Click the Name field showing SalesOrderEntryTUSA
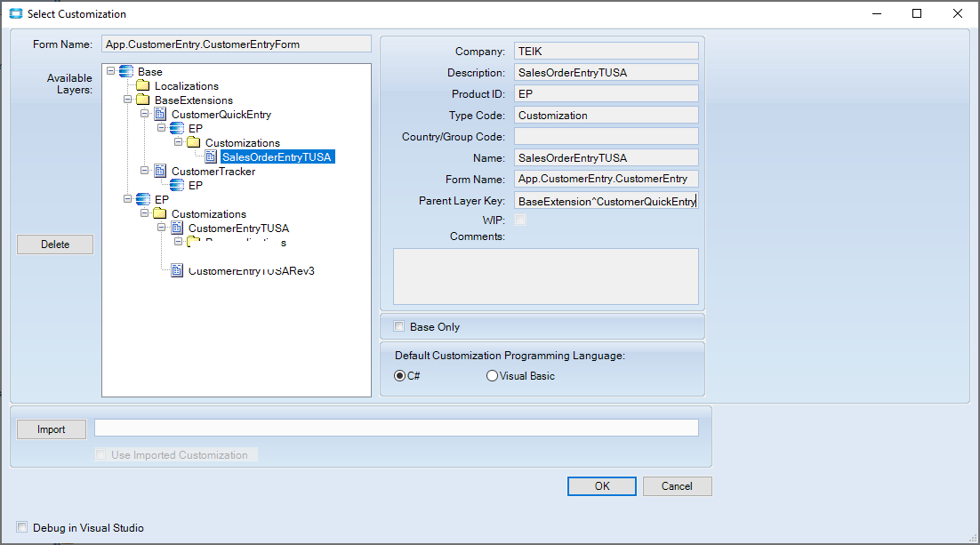Image resolution: width=980 pixels, height=545 pixels. click(x=606, y=157)
